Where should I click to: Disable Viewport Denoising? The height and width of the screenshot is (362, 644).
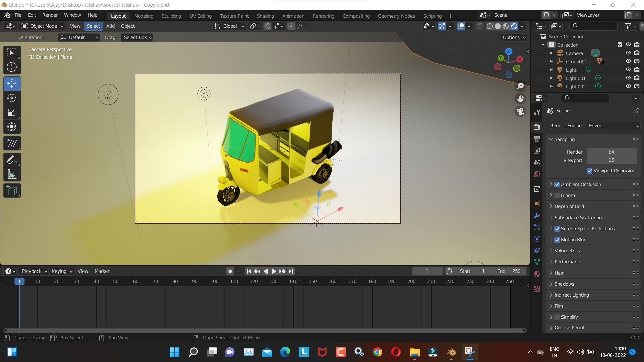(589, 171)
